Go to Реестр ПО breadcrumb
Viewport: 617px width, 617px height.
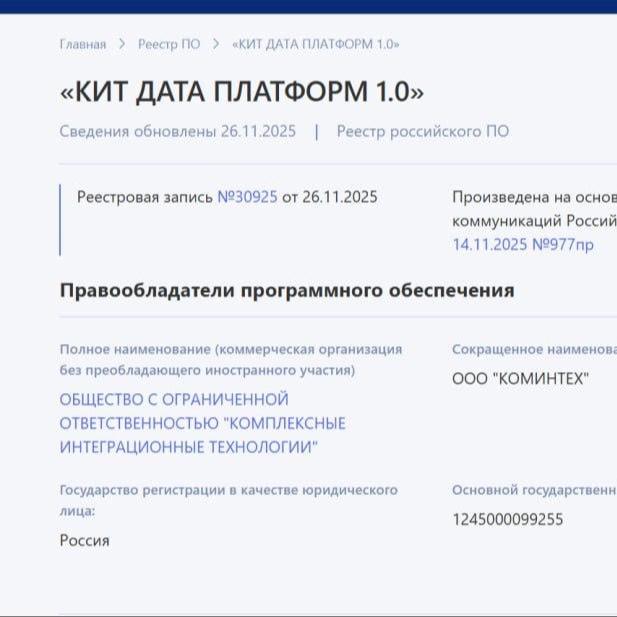tap(168, 45)
